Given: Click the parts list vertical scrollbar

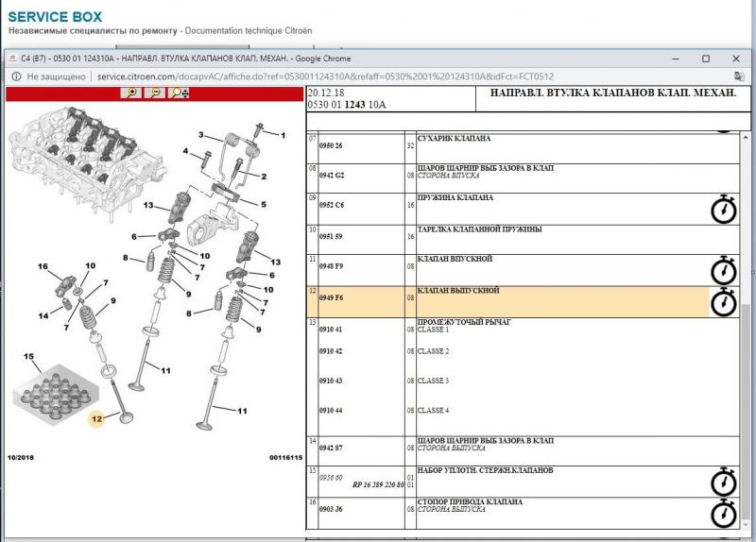Looking at the screenshot, I should pos(747,330).
